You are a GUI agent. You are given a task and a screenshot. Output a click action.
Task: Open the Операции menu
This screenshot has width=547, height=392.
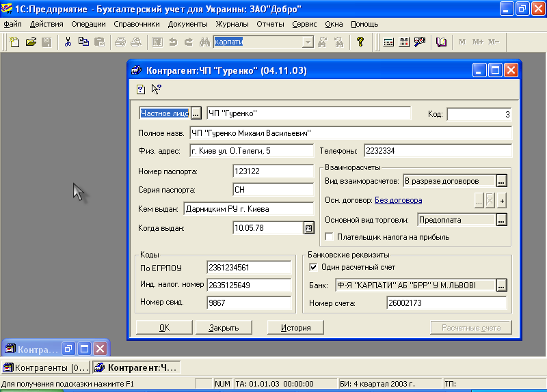(x=88, y=24)
